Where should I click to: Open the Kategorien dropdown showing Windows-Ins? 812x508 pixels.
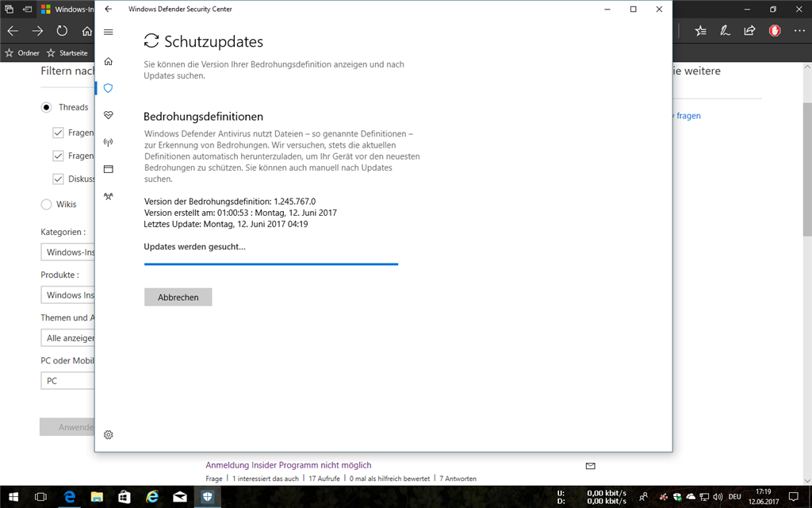pyautogui.click(x=68, y=252)
